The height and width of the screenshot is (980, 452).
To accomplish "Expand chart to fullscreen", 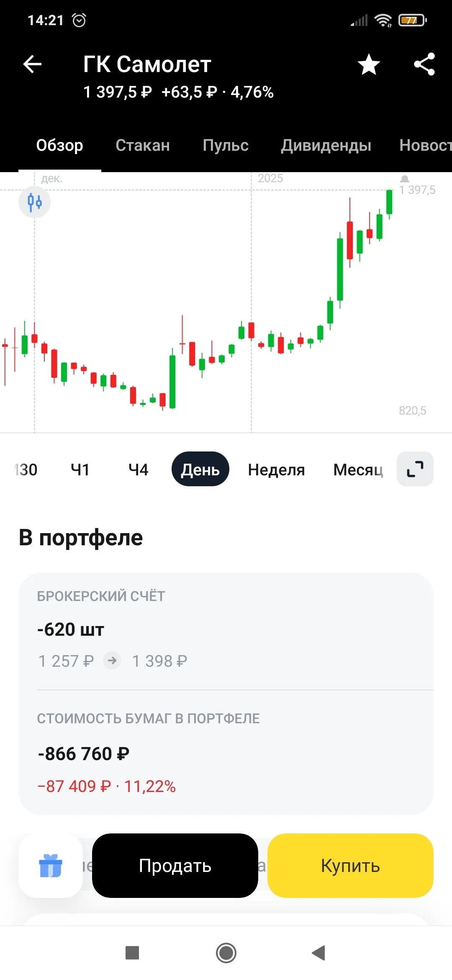I will pos(415,469).
